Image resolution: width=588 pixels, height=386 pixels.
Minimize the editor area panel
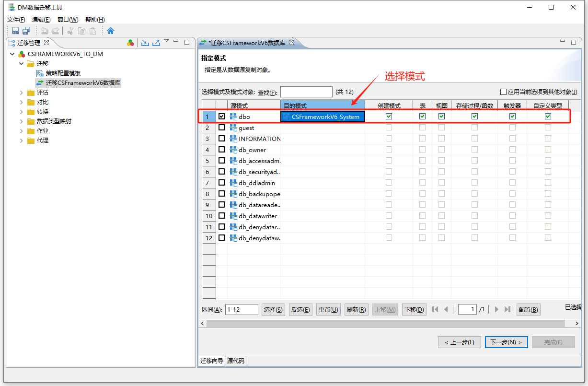click(563, 42)
